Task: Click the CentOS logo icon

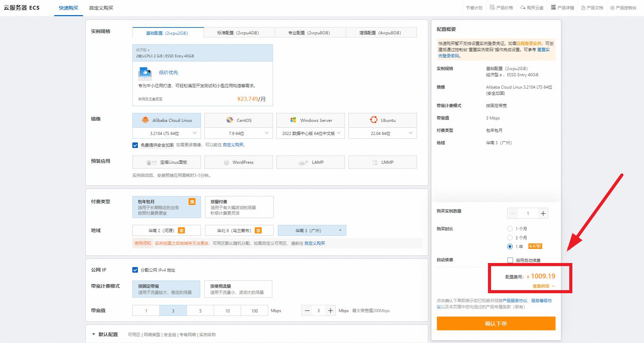Action: 230,120
